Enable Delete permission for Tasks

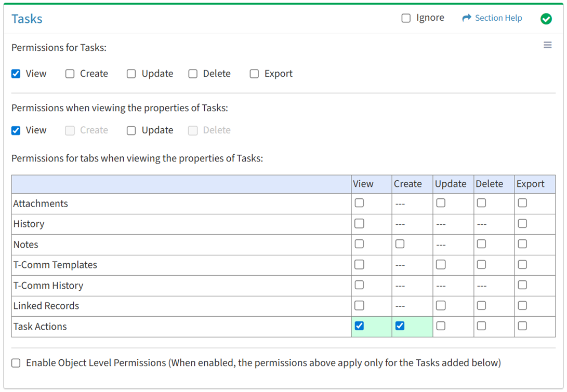[193, 74]
